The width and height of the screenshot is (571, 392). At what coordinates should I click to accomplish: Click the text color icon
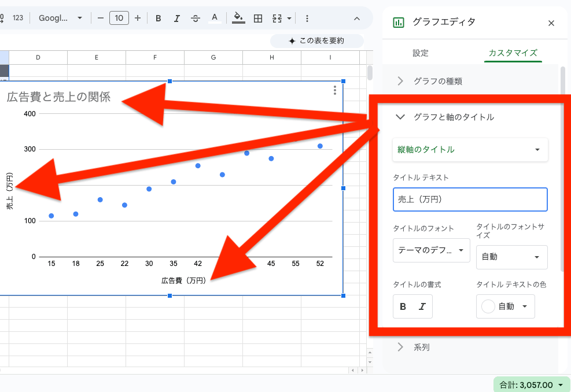point(215,18)
